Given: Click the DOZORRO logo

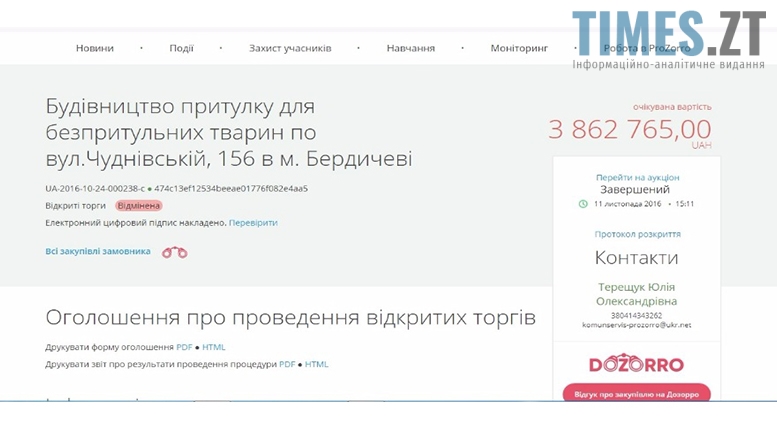Looking at the screenshot, I should click(x=636, y=364).
